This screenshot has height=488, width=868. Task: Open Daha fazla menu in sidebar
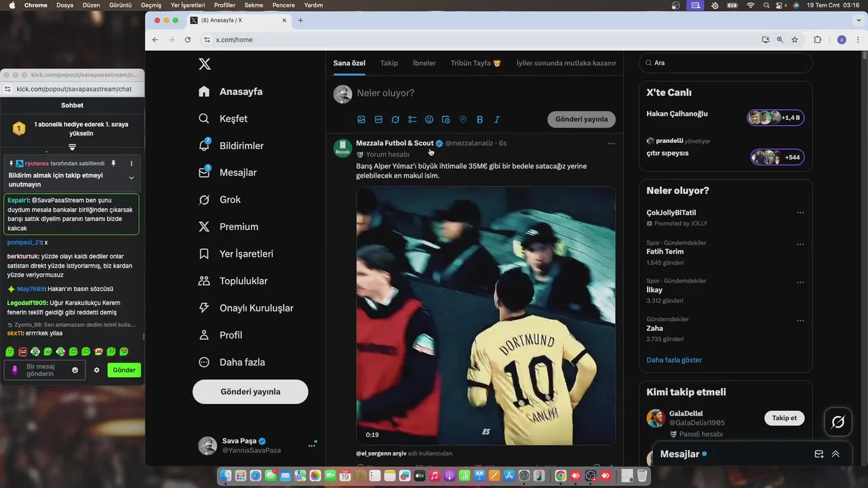(x=232, y=363)
